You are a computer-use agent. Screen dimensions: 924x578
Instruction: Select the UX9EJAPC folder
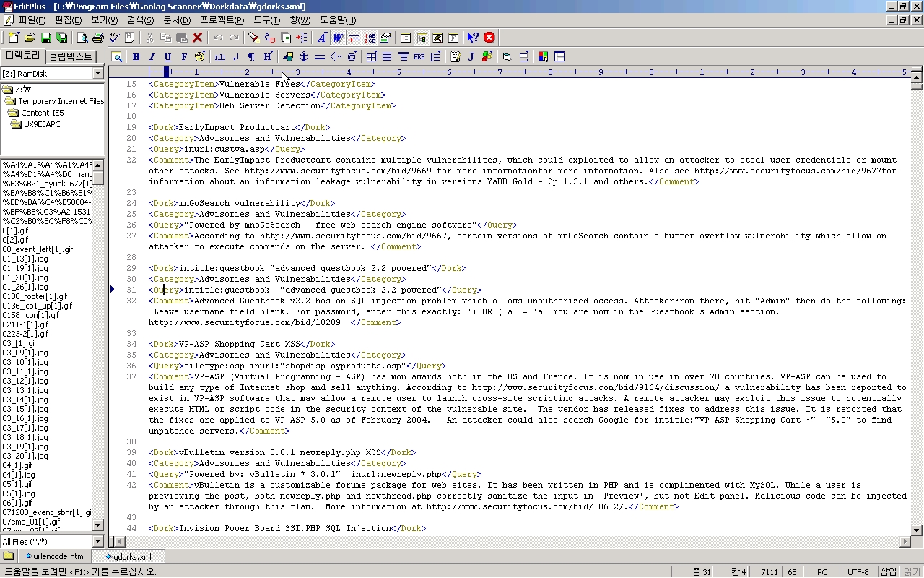pyautogui.click(x=42, y=124)
